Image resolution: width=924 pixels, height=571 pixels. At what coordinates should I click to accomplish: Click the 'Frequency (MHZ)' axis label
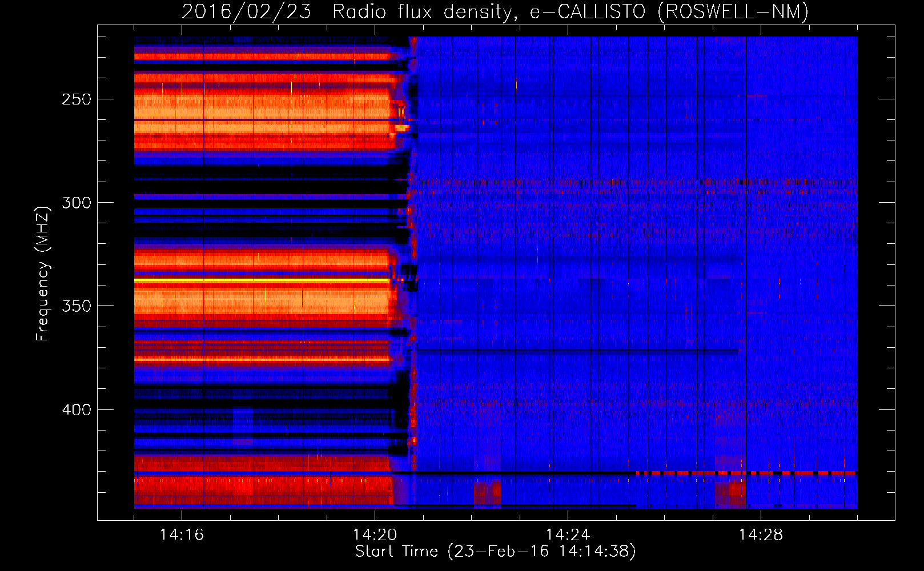[43, 274]
